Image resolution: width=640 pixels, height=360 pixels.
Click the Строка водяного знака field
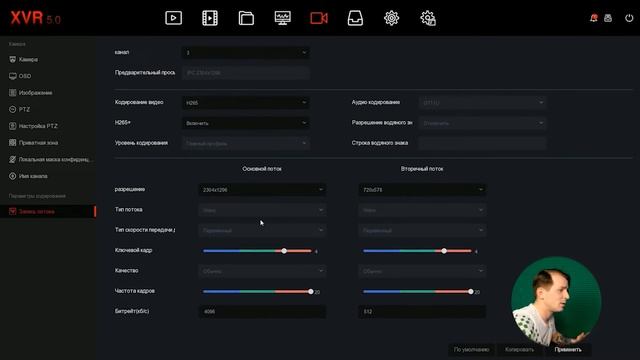(x=482, y=143)
